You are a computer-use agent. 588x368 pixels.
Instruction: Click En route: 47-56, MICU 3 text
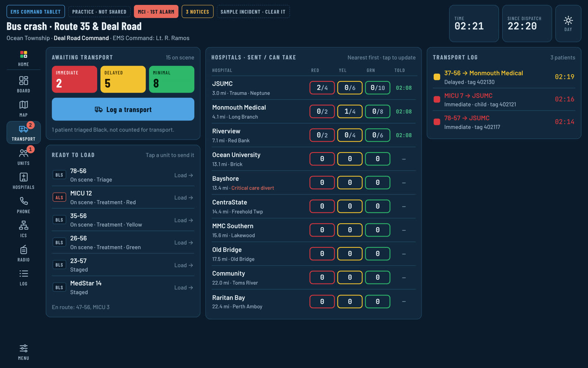[80, 307]
